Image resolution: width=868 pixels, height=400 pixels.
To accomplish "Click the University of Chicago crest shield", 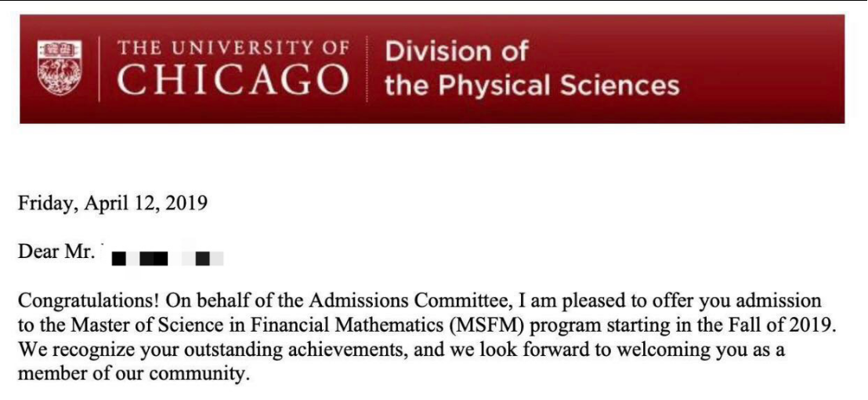I will (x=60, y=67).
